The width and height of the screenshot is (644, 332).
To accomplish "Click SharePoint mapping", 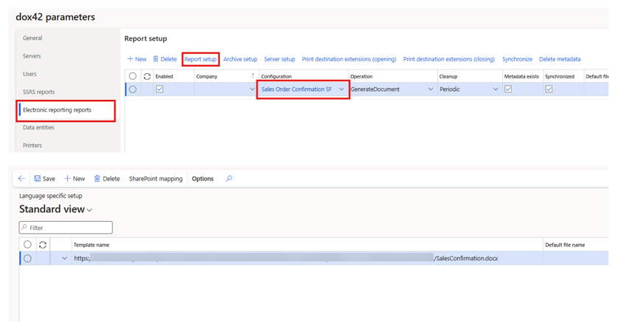I will click(x=156, y=178).
